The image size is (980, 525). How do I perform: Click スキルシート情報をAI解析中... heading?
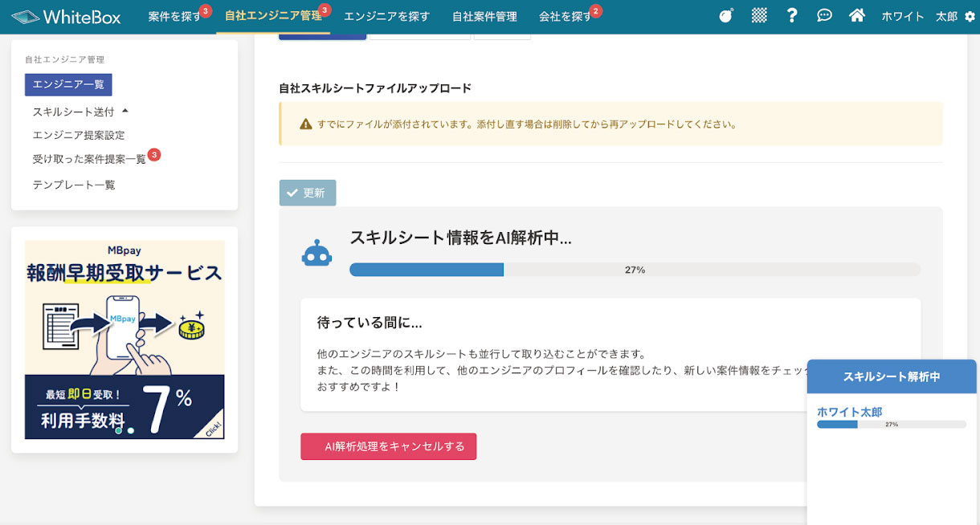pos(461,237)
